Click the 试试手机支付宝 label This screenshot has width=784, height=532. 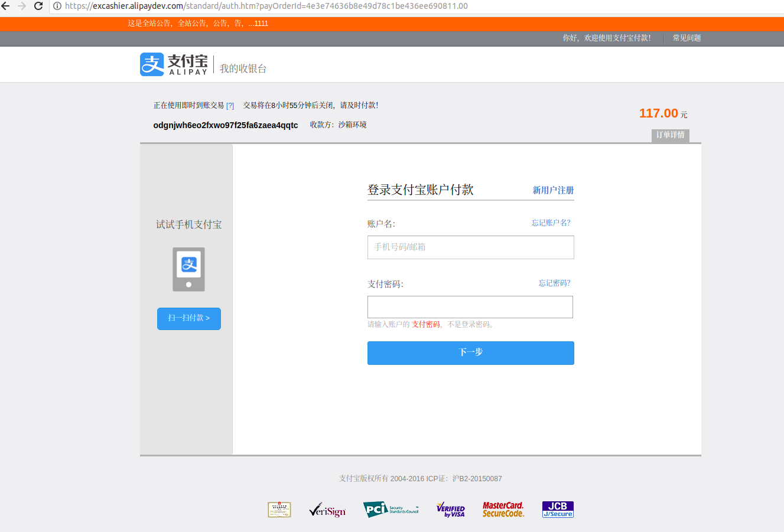tap(189, 224)
